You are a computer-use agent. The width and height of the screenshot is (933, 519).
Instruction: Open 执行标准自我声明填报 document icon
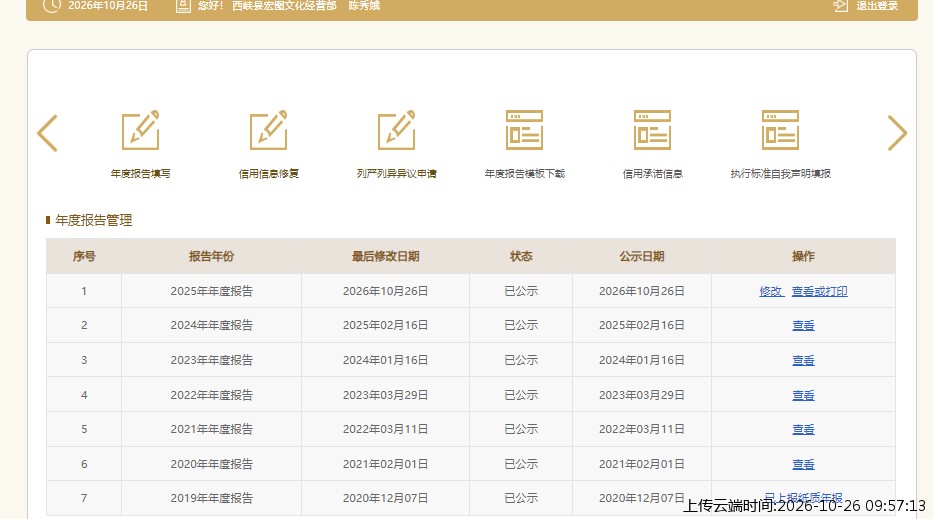point(780,130)
